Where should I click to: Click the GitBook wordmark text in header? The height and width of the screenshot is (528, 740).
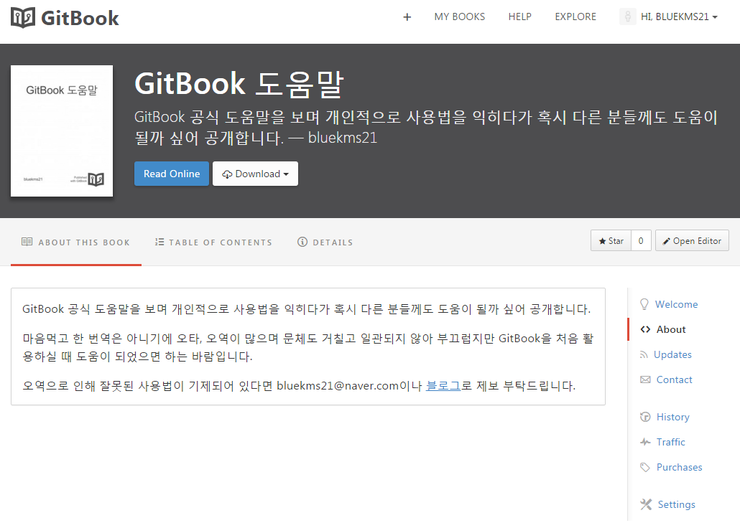(80, 18)
